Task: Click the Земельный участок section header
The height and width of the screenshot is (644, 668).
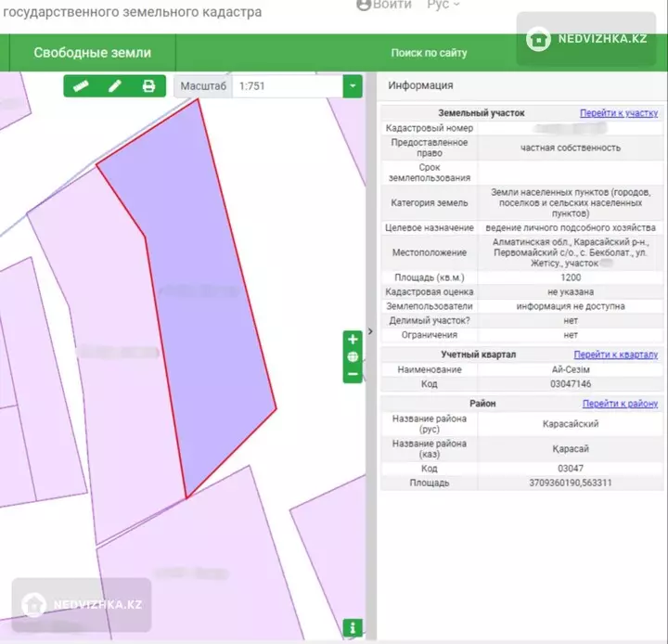Action: pyautogui.click(x=482, y=113)
